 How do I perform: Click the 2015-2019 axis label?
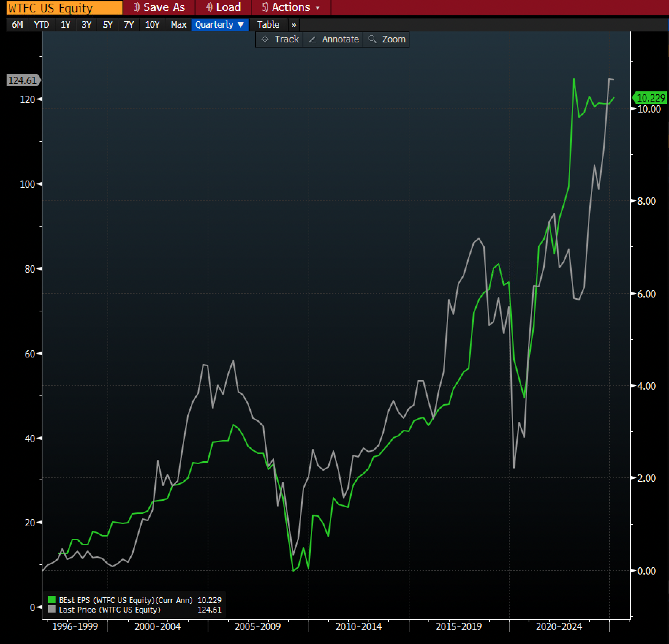459,627
